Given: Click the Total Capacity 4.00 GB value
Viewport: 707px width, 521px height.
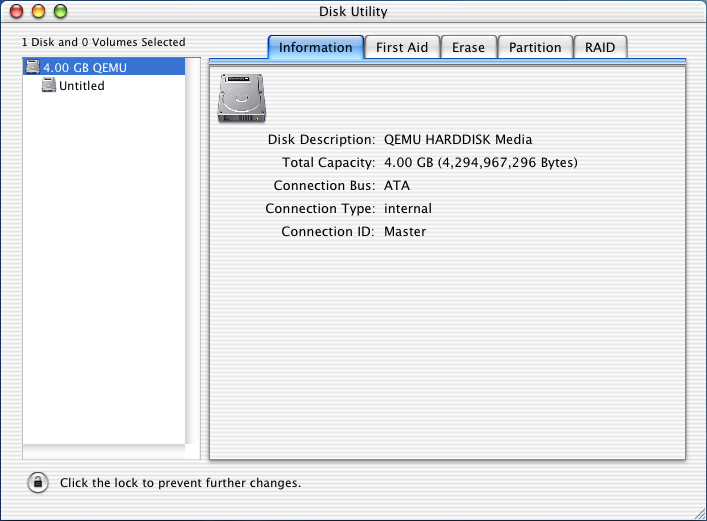Looking at the screenshot, I should click(480, 162).
